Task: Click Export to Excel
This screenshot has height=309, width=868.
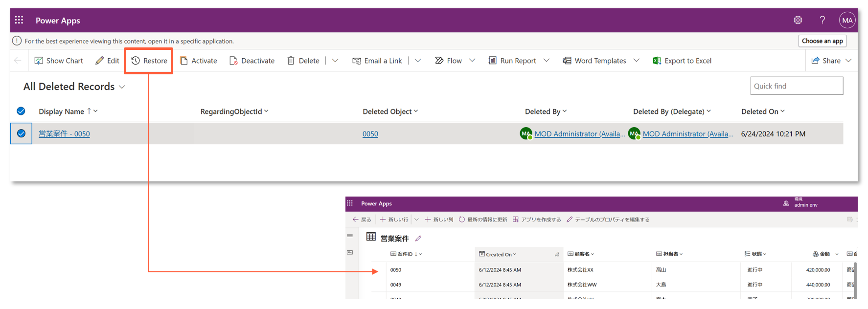Action: 682,61
